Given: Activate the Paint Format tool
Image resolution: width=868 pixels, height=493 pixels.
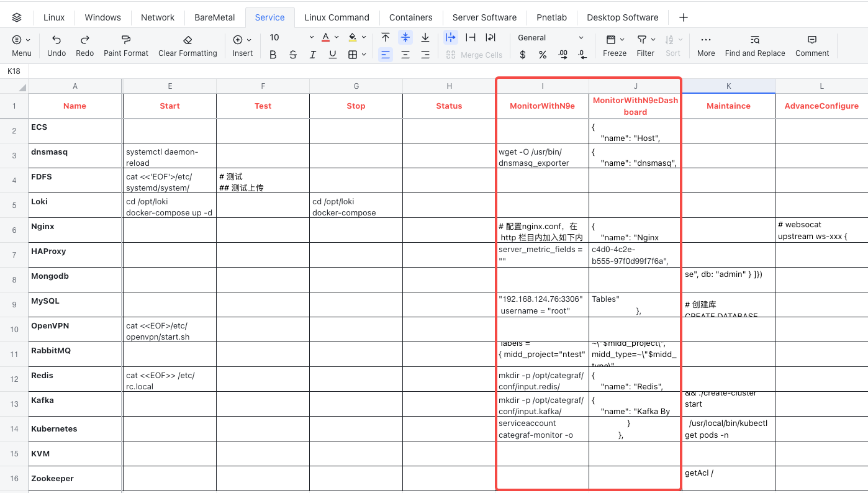Looking at the screenshot, I should [126, 46].
